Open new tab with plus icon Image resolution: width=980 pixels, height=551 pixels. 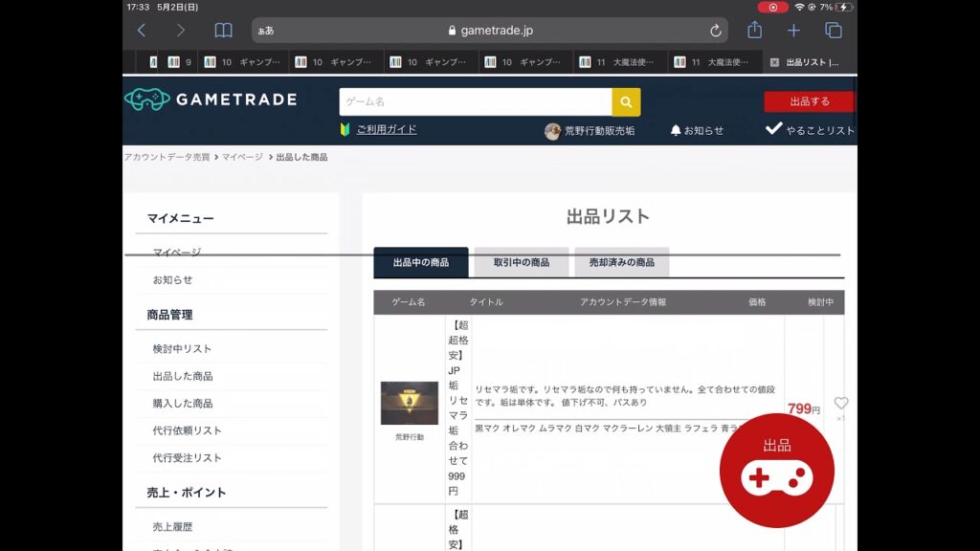(793, 30)
